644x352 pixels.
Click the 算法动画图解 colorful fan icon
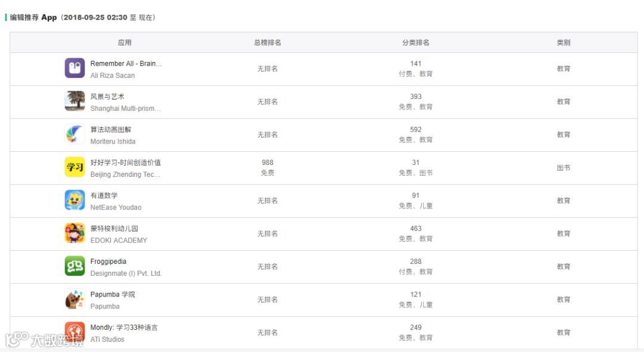(75, 135)
